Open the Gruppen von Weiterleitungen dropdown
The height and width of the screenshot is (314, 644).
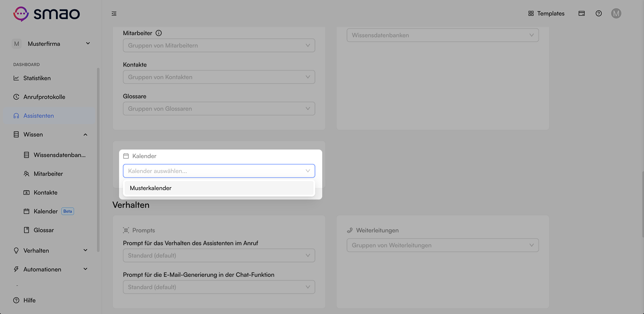pyautogui.click(x=443, y=245)
